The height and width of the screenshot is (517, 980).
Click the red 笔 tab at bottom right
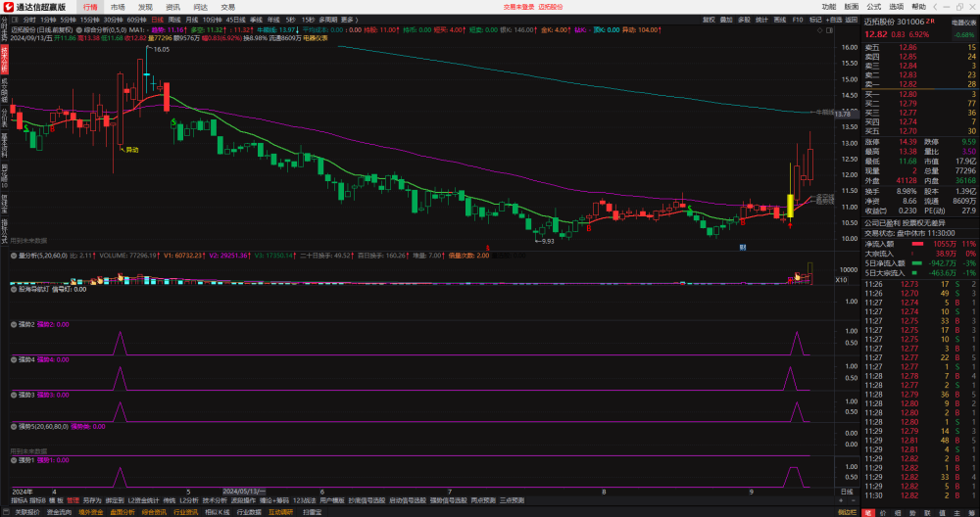868,512
